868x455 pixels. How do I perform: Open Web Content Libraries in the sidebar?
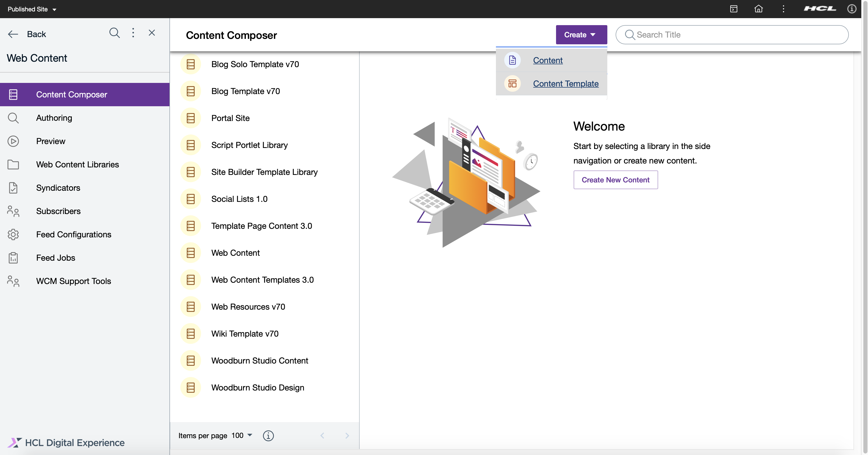click(x=84, y=165)
